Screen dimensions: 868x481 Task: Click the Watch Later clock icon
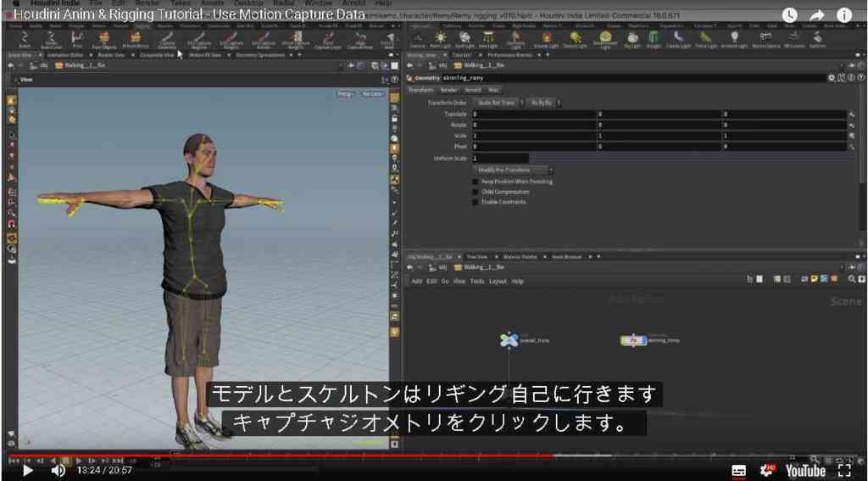coord(790,15)
